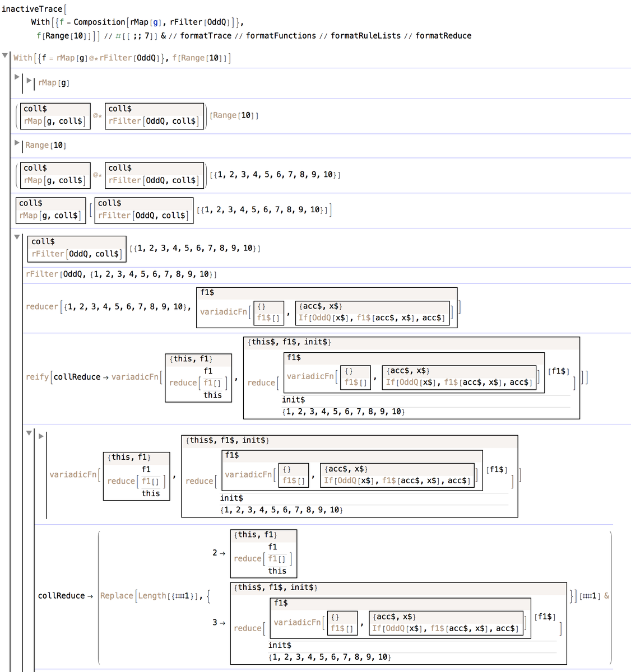Click formatFunctions in the input line

pyautogui.click(x=281, y=35)
